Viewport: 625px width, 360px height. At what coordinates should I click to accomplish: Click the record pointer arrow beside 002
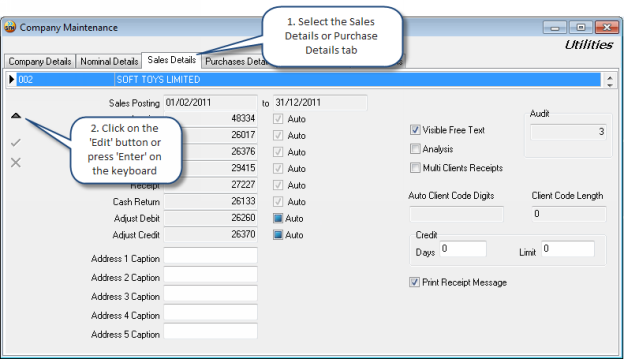[x=12, y=79]
